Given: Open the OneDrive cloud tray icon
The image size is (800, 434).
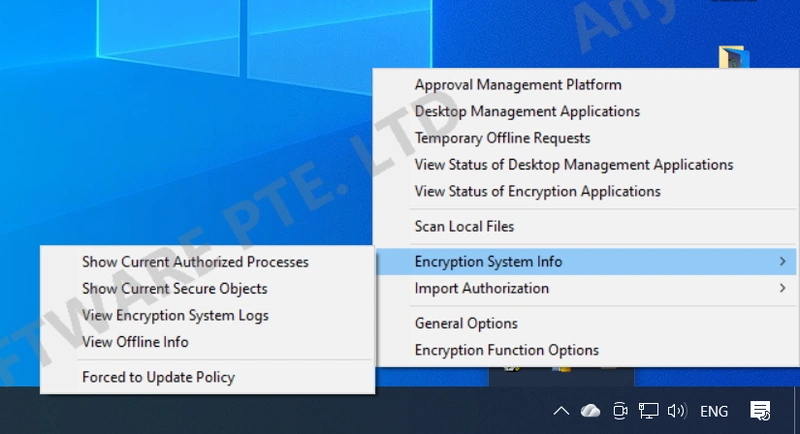Looking at the screenshot, I should pos(590,411).
